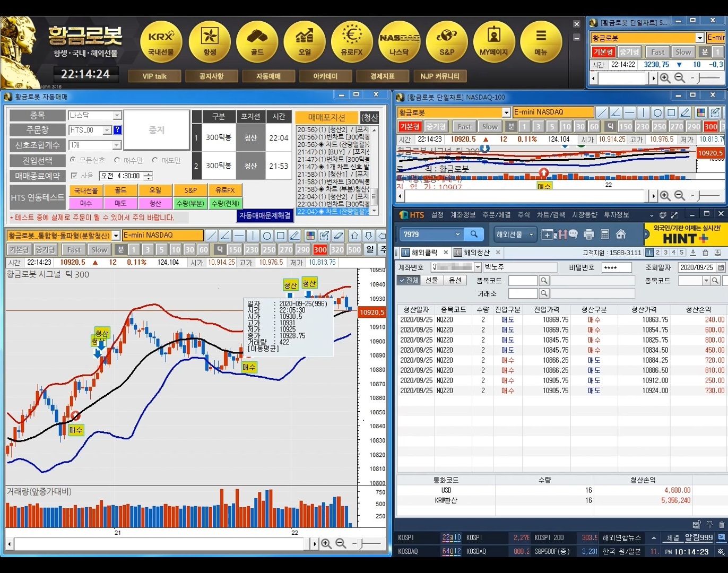
Task: Open the 주문/체결 menu in HTS
Action: pyautogui.click(x=496, y=215)
